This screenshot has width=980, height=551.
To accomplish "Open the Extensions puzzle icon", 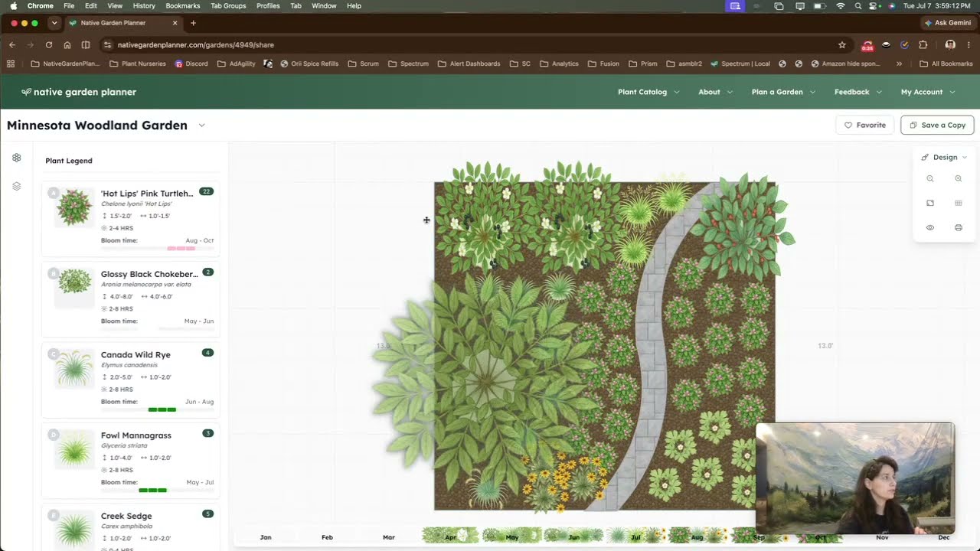I will click(x=923, y=45).
